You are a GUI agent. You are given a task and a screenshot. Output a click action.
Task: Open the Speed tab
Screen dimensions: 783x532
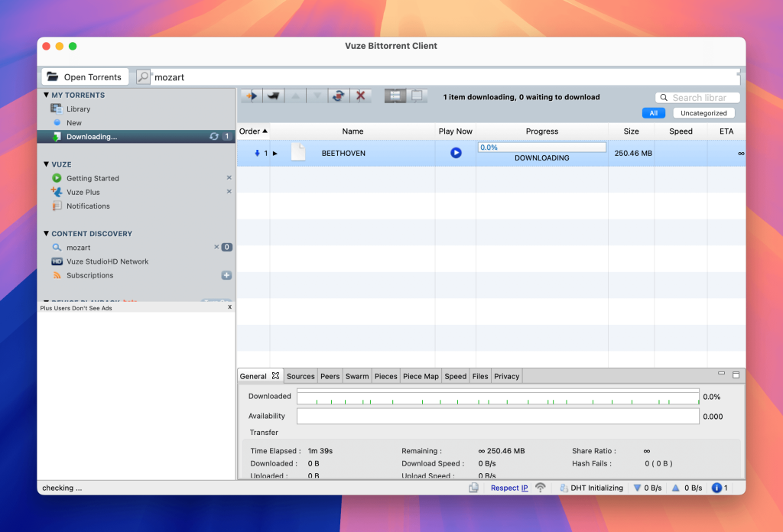[x=456, y=376]
